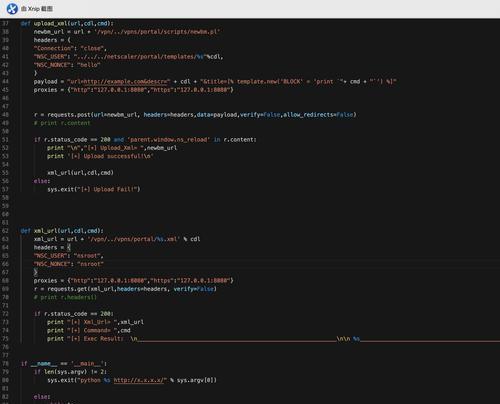This screenshot has width=500, height=404.
Task: Click proxies assignment on line 68
Action: point(133,281)
